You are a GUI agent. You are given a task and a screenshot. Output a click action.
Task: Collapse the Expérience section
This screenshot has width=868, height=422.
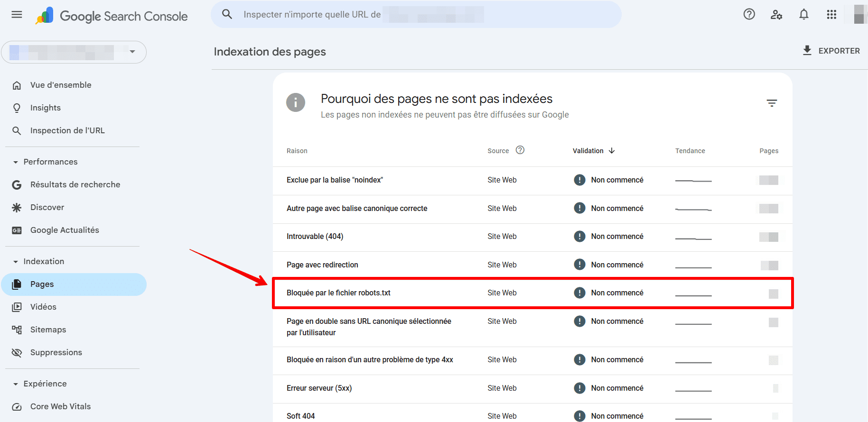pyautogui.click(x=15, y=384)
